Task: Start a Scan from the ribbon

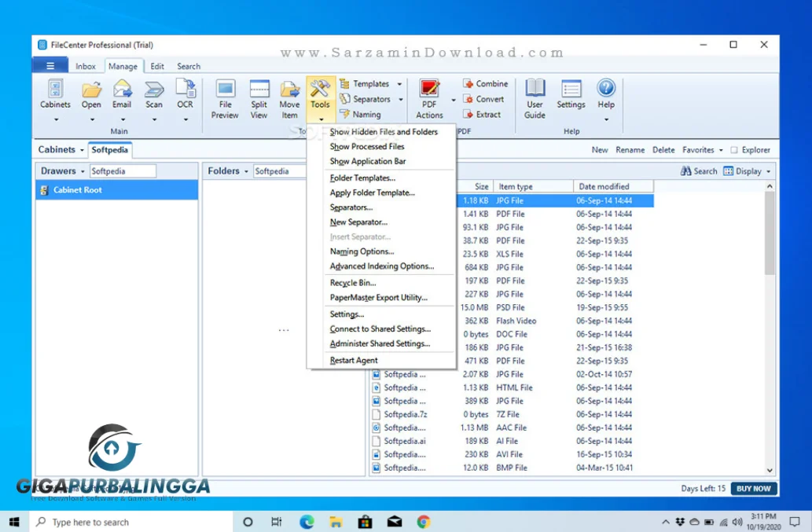Action: click(x=154, y=89)
